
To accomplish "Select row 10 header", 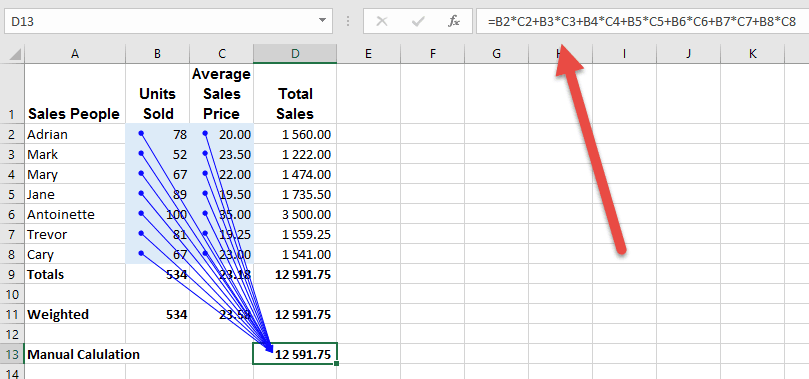I will [12, 294].
